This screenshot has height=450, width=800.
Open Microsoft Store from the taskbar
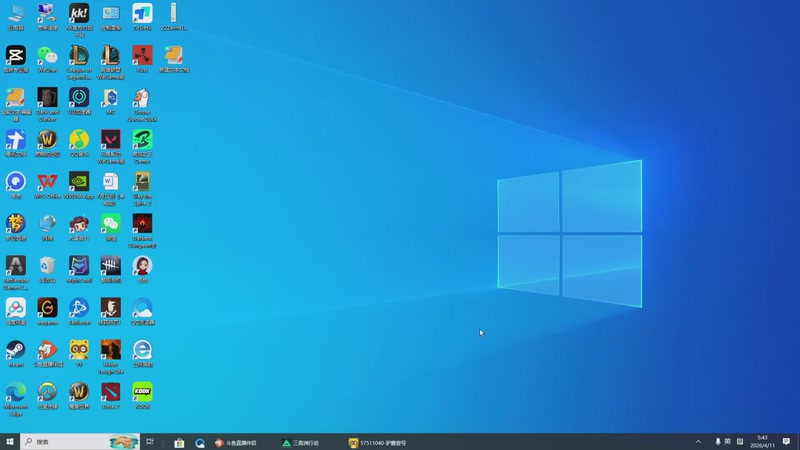(x=179, y=442)
